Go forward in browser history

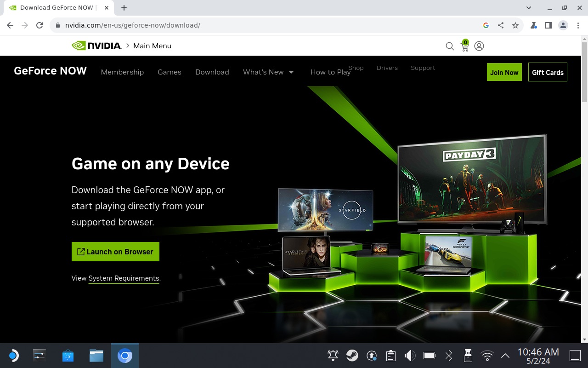[x=25, y=25]
